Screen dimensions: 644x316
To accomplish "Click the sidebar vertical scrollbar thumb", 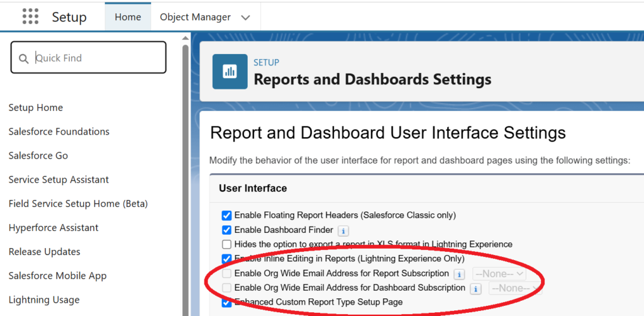I will [186, 179].
